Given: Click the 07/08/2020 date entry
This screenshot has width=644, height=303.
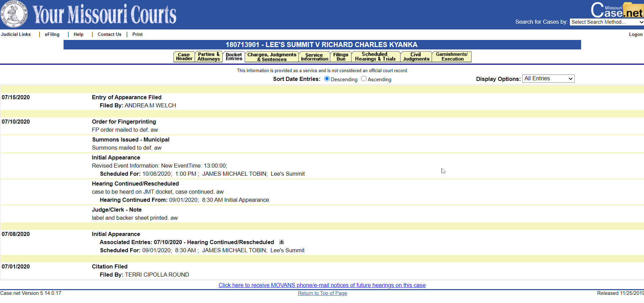Looking at the screenshot, I should pos(16,234).
